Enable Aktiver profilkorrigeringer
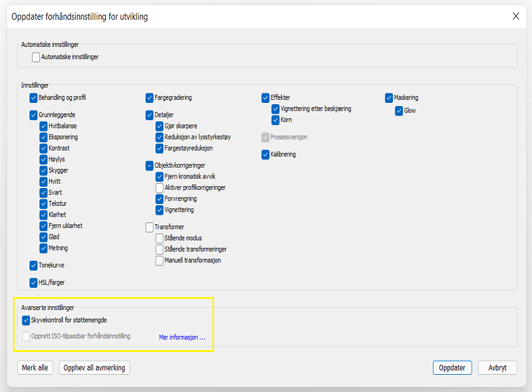532x392 pixels. [x=160, y=188]
